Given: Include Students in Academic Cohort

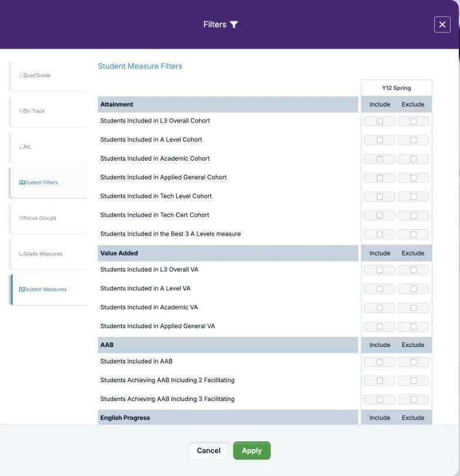Looking at the screenshot, I should click(x=380, y=159).
